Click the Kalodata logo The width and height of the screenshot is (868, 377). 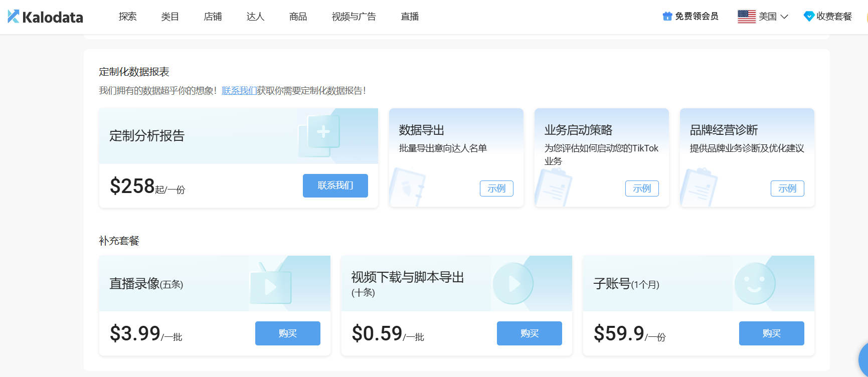pos(46,17)
